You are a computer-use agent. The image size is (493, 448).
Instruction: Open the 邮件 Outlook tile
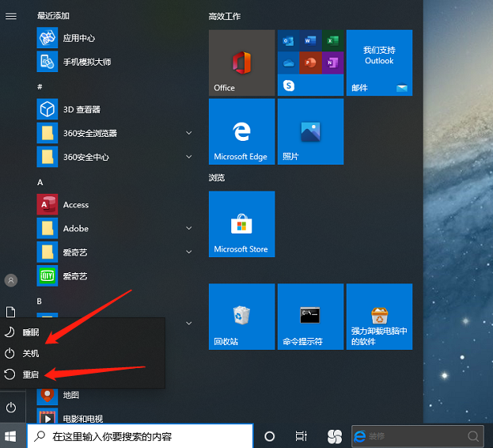click(380, 63)
